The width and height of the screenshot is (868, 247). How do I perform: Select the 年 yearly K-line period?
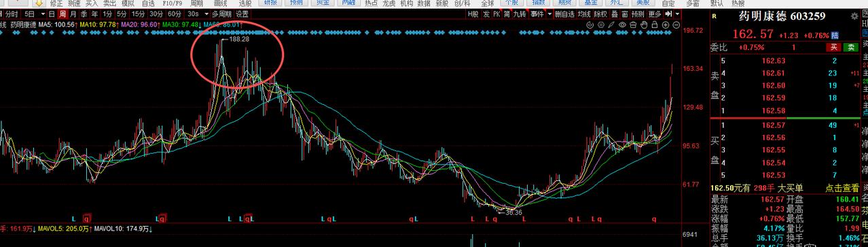pos(95,14)
